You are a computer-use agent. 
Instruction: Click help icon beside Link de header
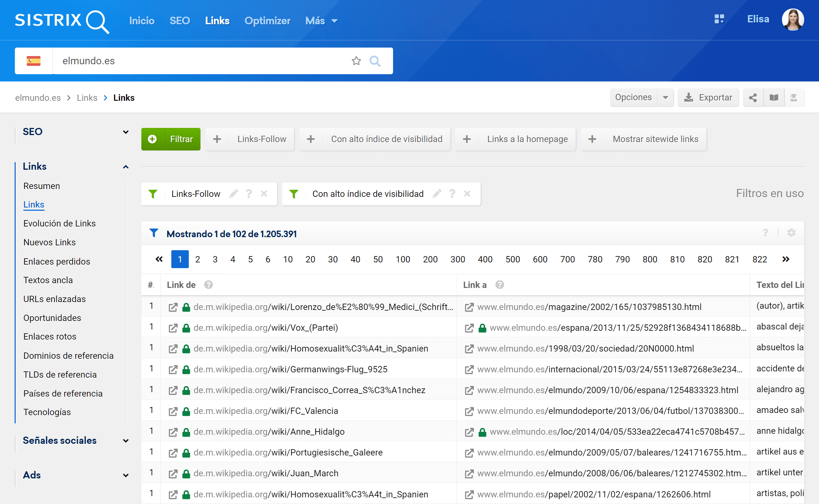[209, 285]
